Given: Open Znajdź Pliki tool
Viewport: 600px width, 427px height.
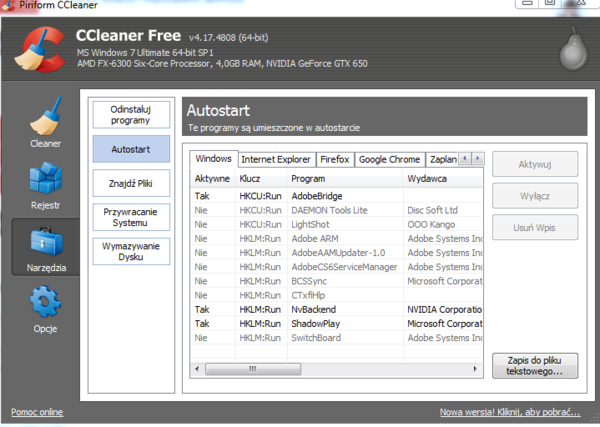Looking at the screenshot, I should click(x=130, y=183).
